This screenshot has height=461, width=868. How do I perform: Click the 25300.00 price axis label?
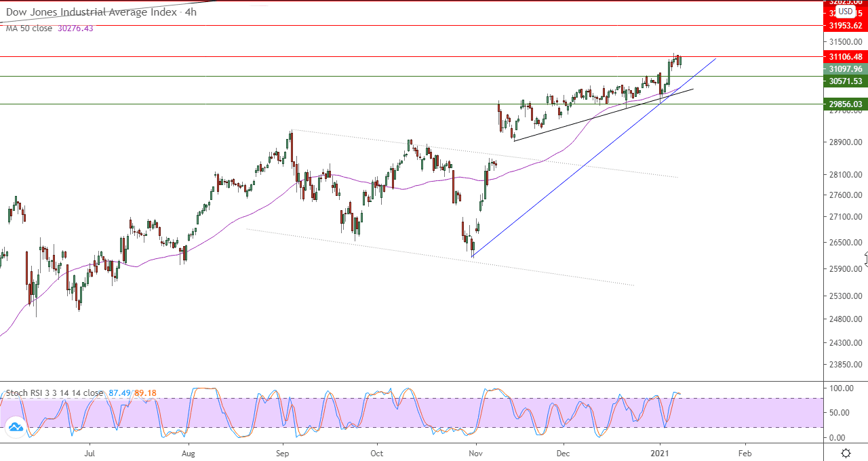tap(845, 297)
